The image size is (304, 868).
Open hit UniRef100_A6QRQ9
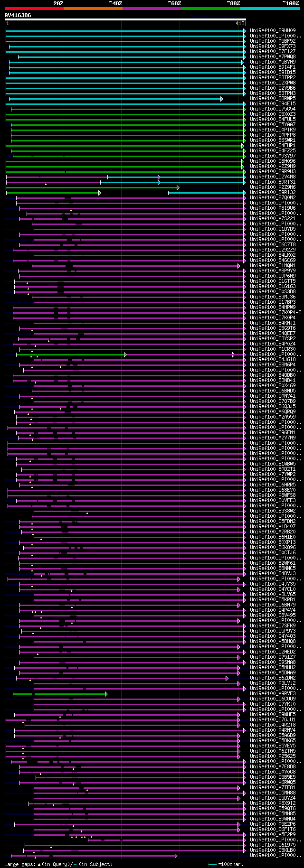tap(273, 412)
